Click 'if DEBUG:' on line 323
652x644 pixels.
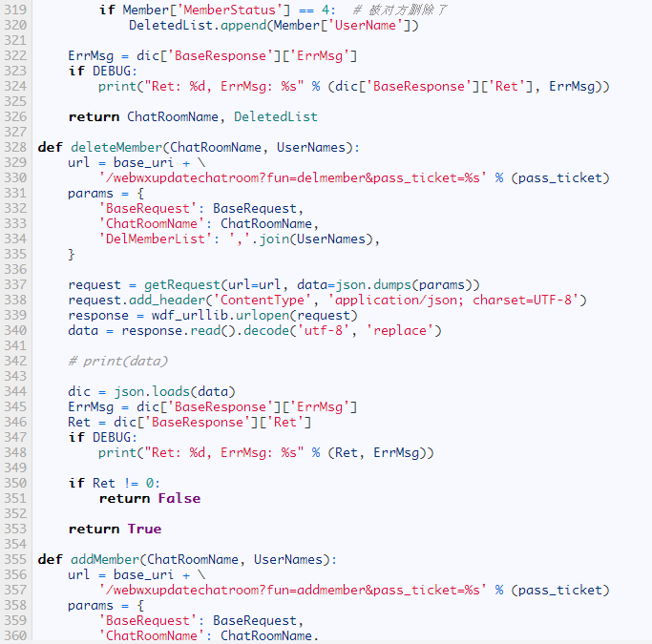tap(103, 71)
